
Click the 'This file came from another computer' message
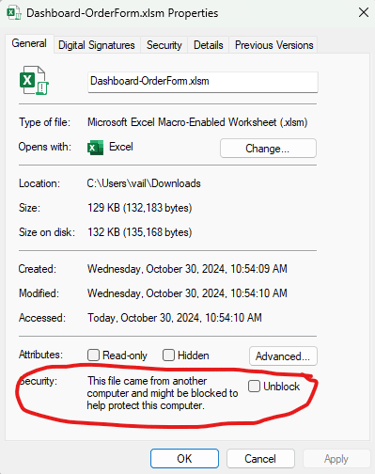162,393
